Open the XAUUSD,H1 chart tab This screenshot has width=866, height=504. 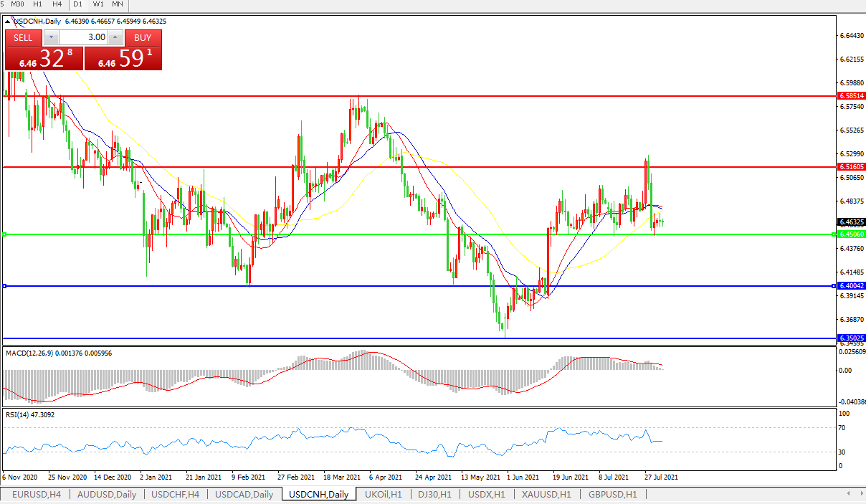tap(546, 495)
